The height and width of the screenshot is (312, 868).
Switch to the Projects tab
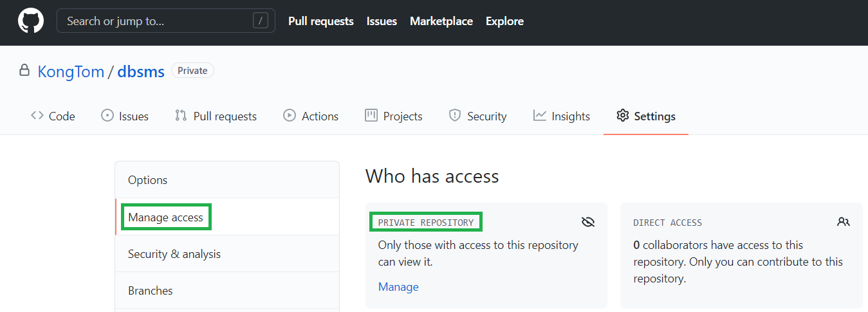coord(394,116)
